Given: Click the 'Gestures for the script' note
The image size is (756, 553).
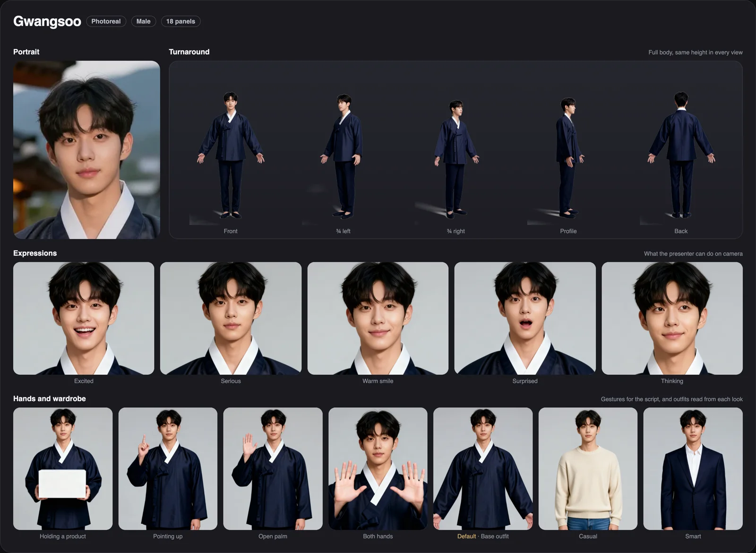Looking at the screenshot, I should pos(672,399).
